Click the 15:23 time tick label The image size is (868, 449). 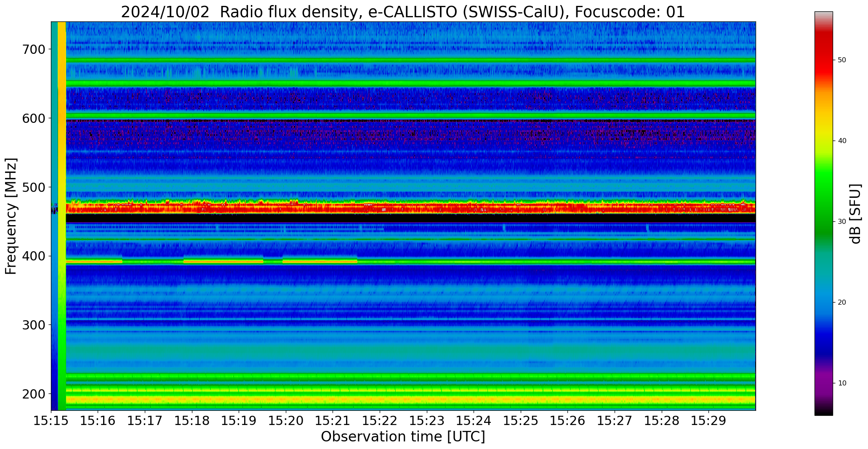(427, 420)
